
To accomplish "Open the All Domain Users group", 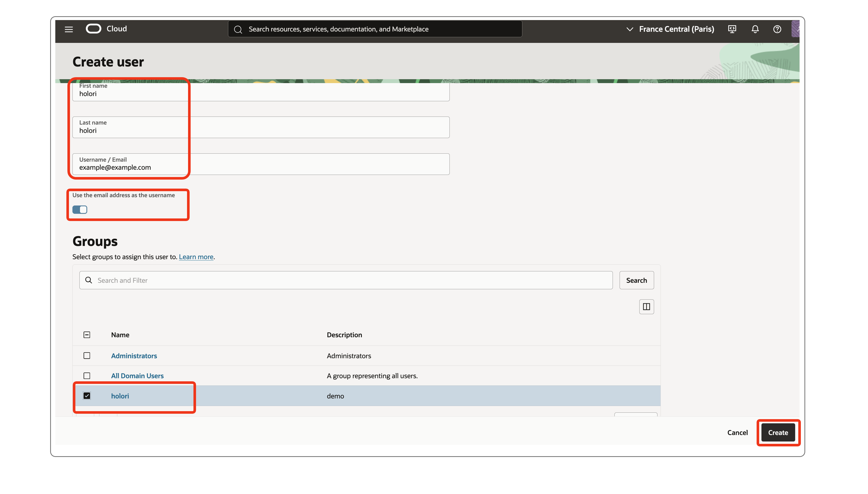I will click(x=137, y=376).
